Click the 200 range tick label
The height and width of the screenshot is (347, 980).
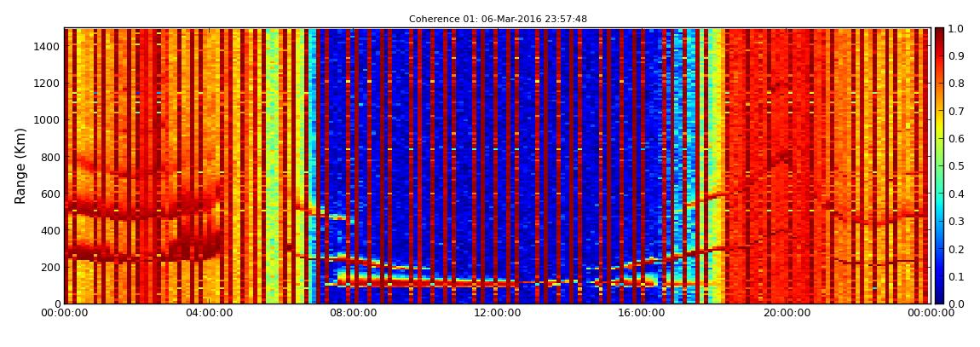coord(49,268)
